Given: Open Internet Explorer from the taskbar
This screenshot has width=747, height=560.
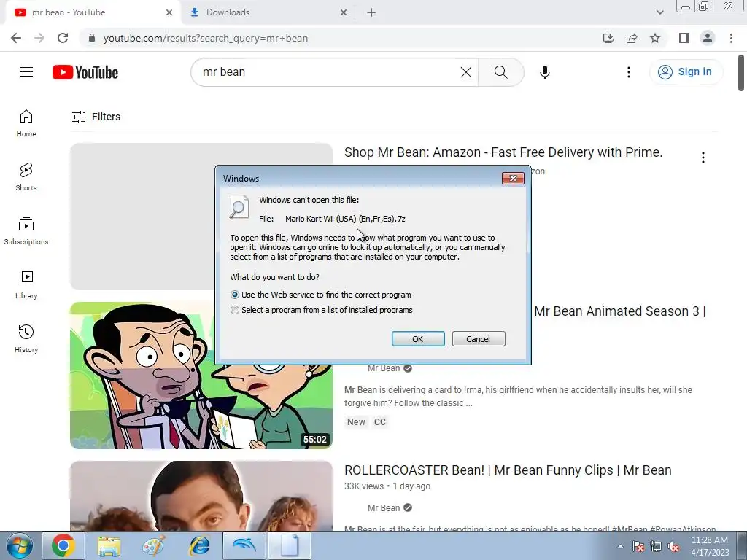Looking at the screenshot, I should (199, 545).
